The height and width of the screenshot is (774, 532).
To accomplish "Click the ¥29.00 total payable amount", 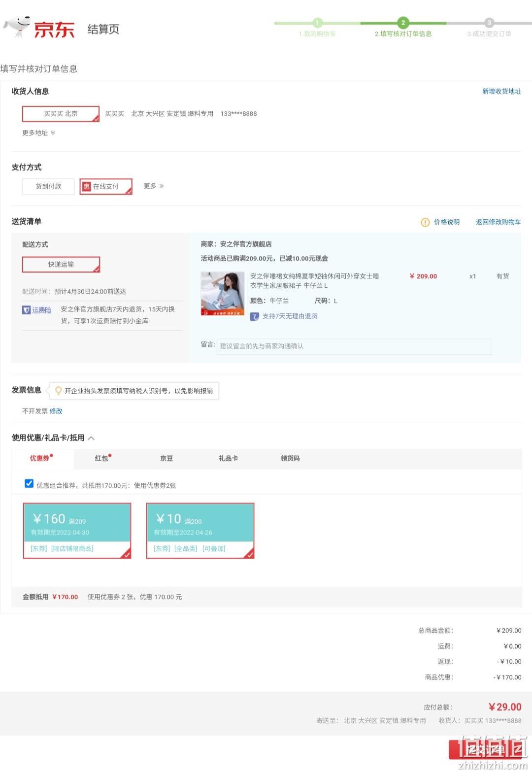I will pyautogui.click(x=505, y=707).
